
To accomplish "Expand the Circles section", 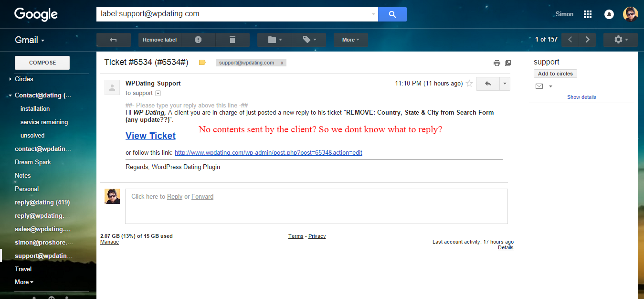I will point(11,79).
